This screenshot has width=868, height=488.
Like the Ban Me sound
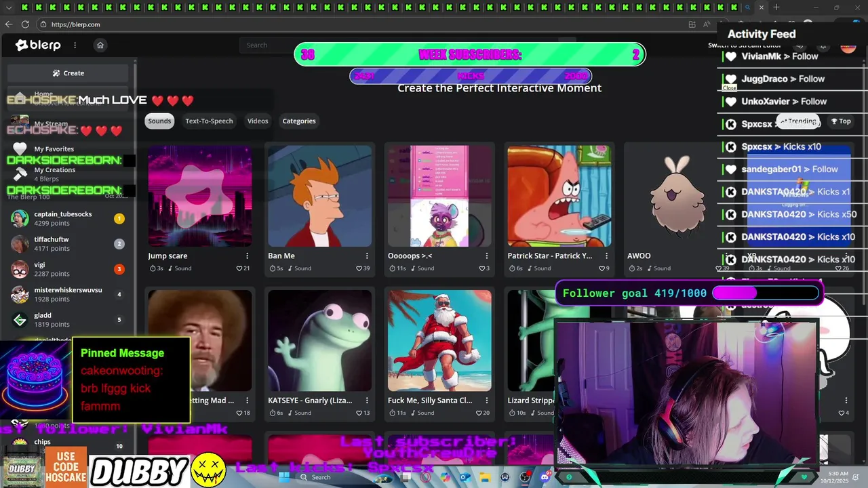[359, 268]
